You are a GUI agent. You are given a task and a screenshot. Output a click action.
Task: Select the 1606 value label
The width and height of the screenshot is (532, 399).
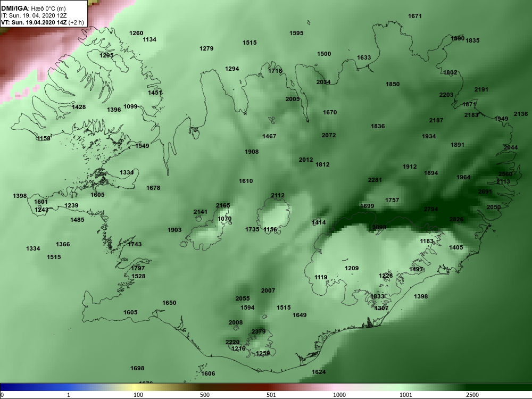208,373
